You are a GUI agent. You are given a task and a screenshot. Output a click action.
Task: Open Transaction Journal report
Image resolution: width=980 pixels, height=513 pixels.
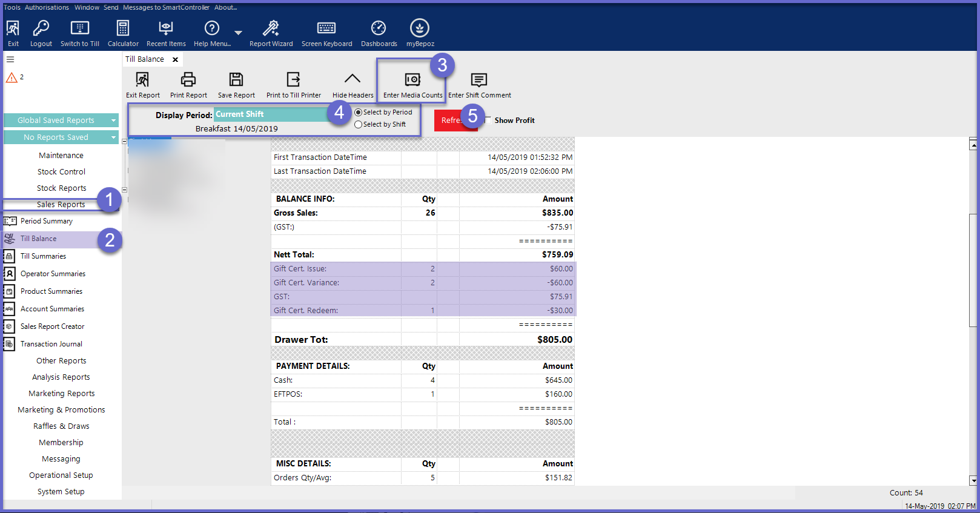tap(51, 344)
